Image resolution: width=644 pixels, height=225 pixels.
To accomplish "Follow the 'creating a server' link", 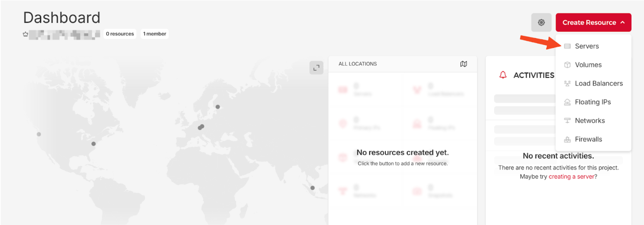I will tap(571, 176).
